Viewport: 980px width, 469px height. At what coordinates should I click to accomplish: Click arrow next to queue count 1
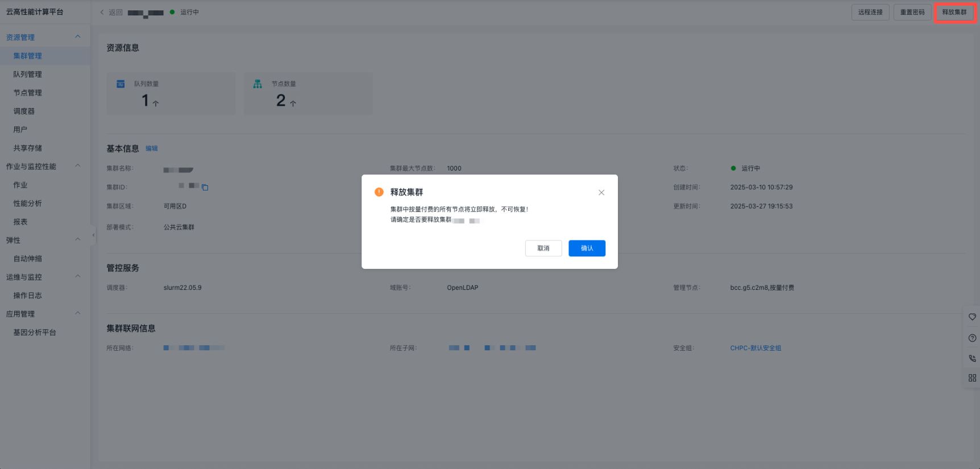point(156,103)
